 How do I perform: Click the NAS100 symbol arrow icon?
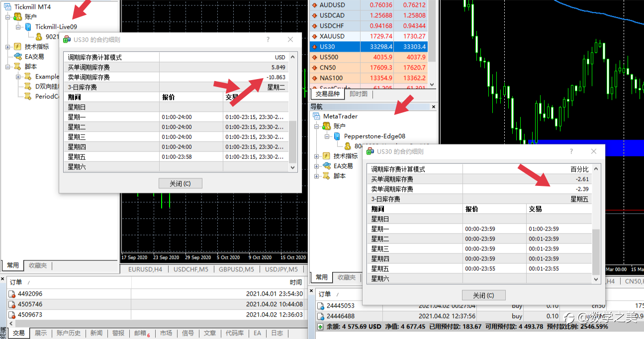tap(314, 78)
